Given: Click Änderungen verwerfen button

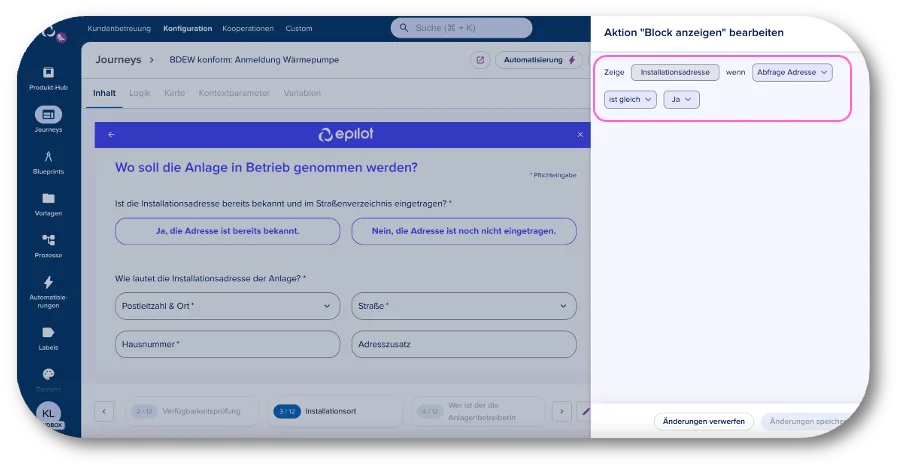Looking at the screenshot, I should [703, 421].
